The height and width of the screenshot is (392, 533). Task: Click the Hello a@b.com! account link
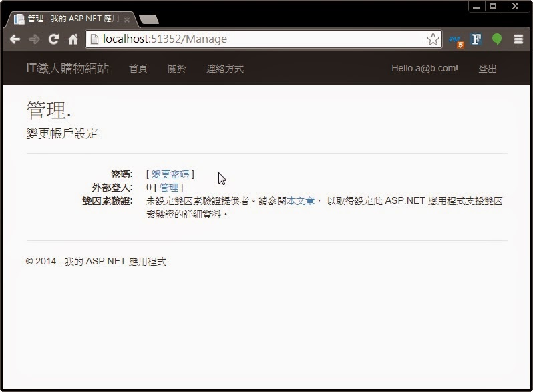[x=425, y=68]
